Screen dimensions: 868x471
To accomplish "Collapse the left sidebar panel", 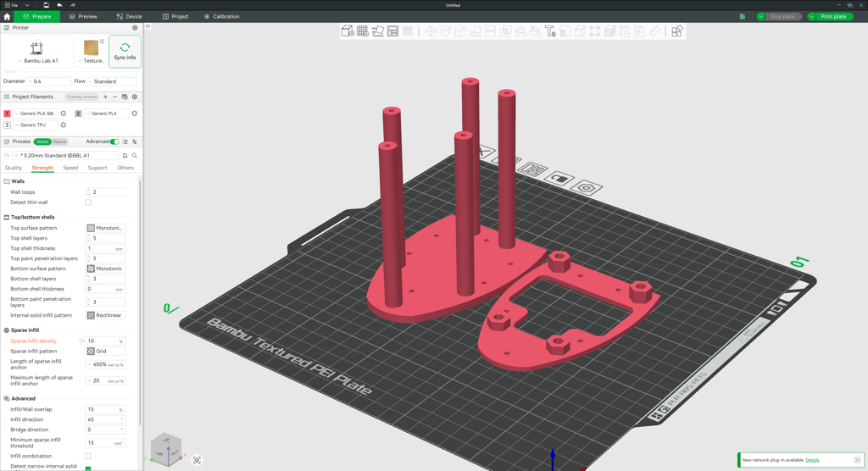I will 147,26.
